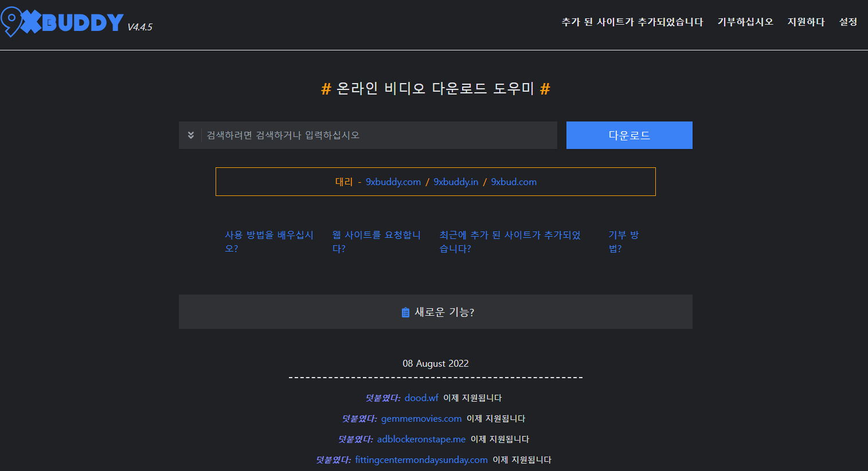
Task: Visit the adblockeronstape.me link
Action: click(x=421, y=439)
